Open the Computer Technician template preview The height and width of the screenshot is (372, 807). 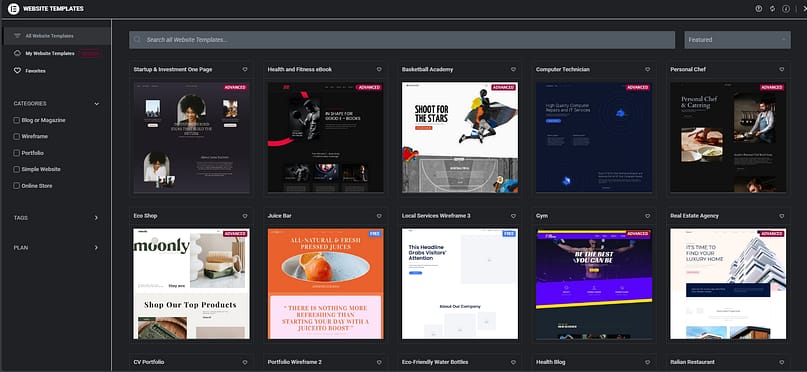[x=594, y=137]
